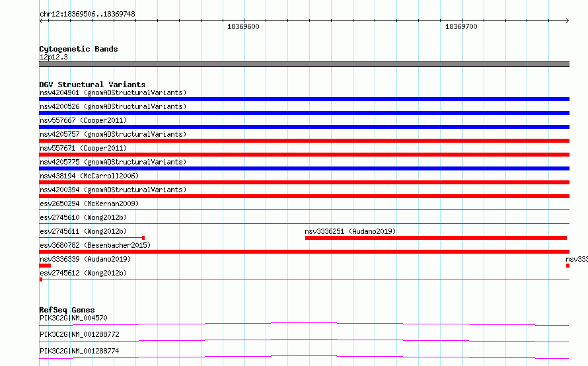
Task: Click the partially cut nsv333 label at right edge
Action: 577,259
